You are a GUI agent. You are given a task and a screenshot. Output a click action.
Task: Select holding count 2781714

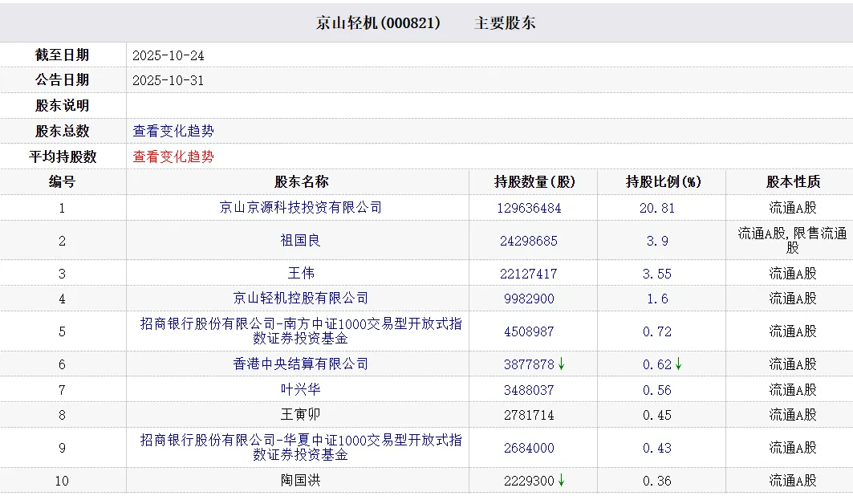529,415
